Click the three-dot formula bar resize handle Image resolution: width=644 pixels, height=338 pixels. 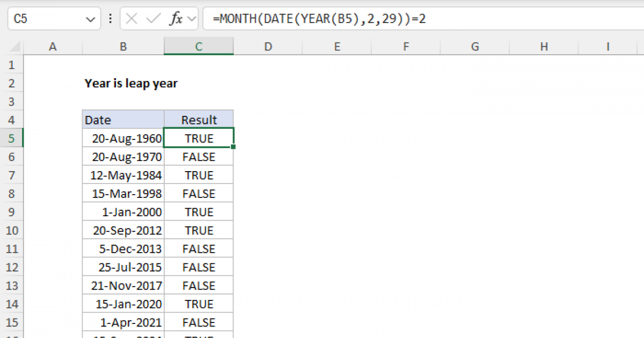111,19
